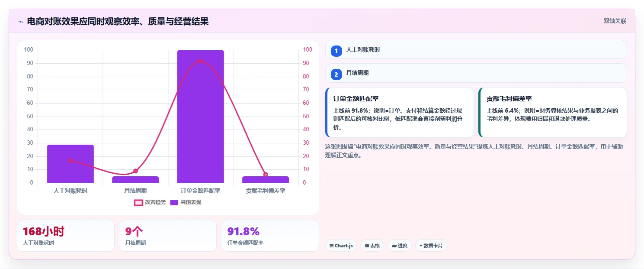
Task: Click trend line point above 贡献毛利偏差率
Action: (266, 175)
